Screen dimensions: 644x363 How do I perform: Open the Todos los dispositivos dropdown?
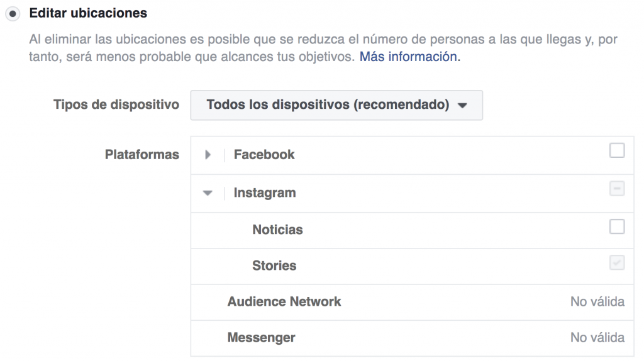(x=336, y=105)
